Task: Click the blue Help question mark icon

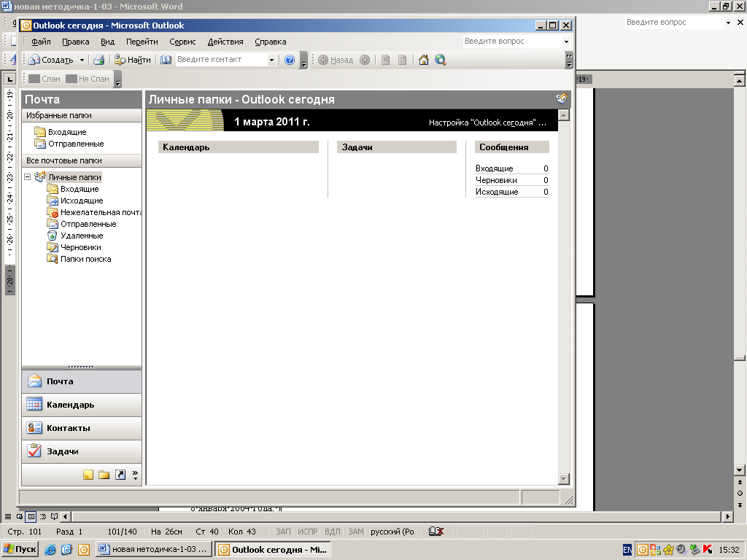Action: click(x=290, y=60)
